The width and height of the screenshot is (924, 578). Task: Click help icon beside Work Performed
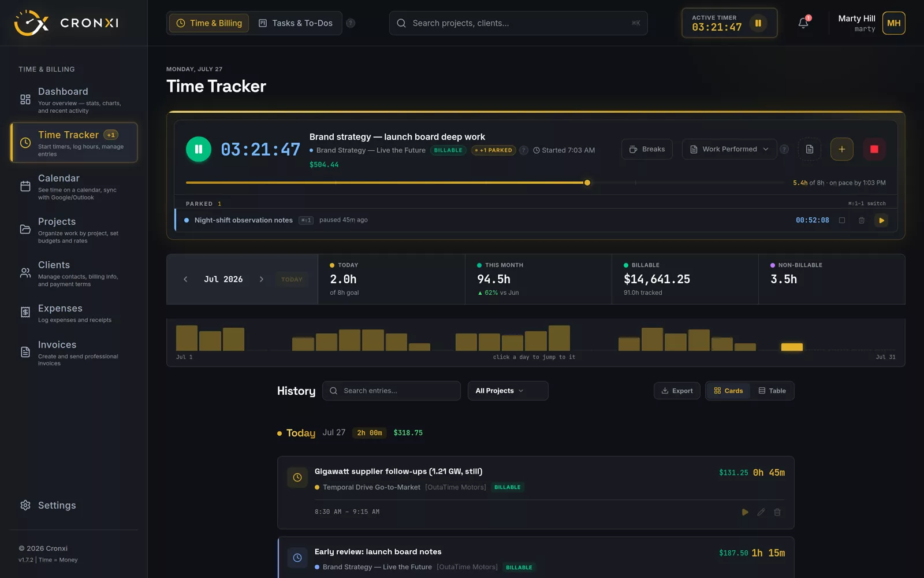784,149
